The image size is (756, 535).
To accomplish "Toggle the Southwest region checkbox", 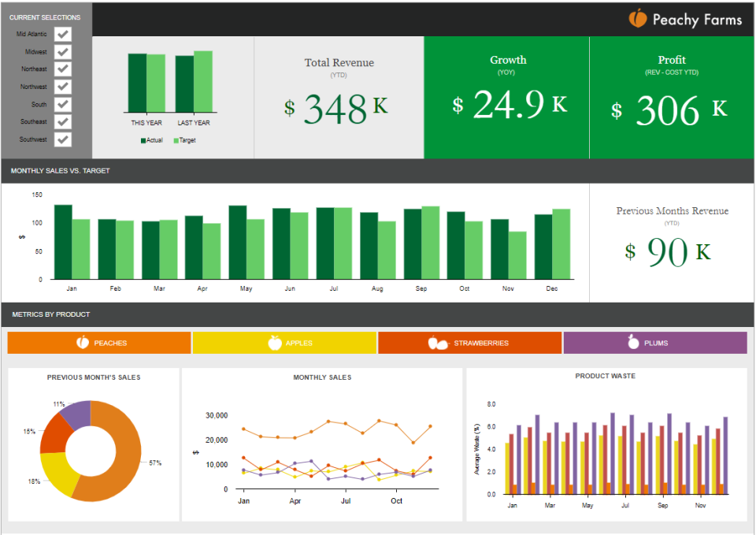I will tap(61, 139).
